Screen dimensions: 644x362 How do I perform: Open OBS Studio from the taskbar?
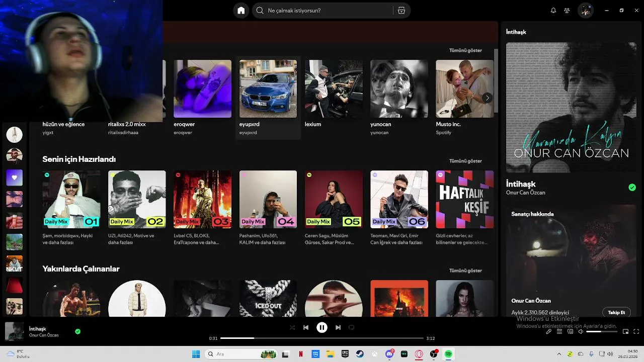point(434,354)
